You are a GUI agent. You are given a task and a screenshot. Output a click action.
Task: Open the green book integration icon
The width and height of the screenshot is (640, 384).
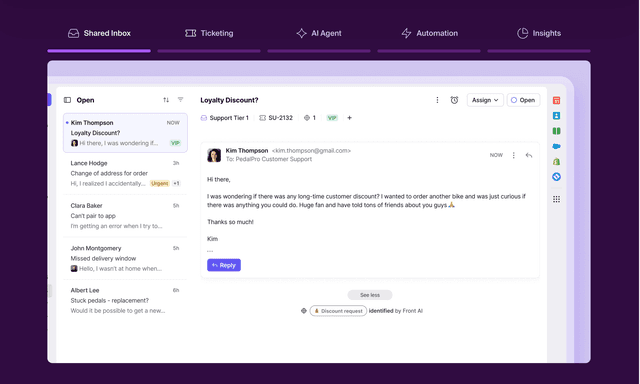556,131
